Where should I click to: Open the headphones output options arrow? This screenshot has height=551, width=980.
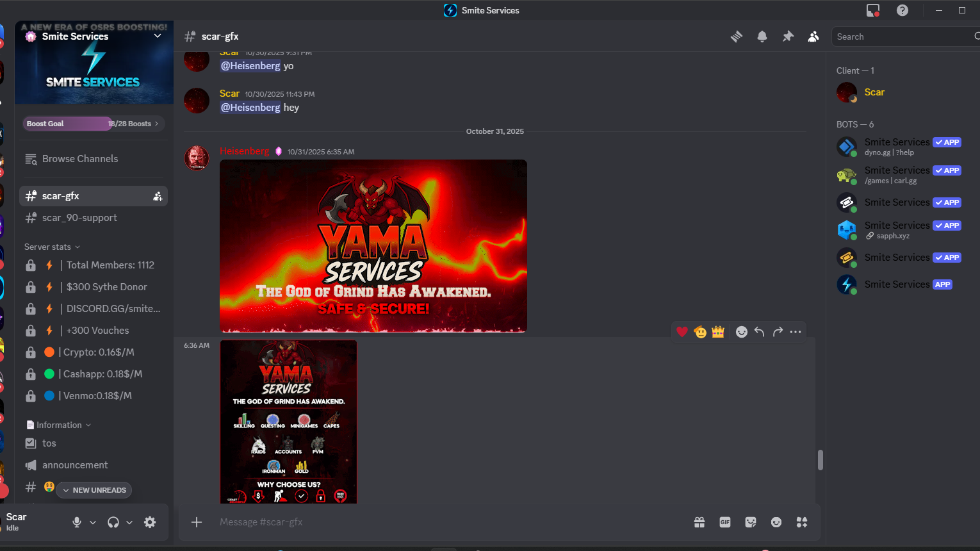(x=129, y=522)
